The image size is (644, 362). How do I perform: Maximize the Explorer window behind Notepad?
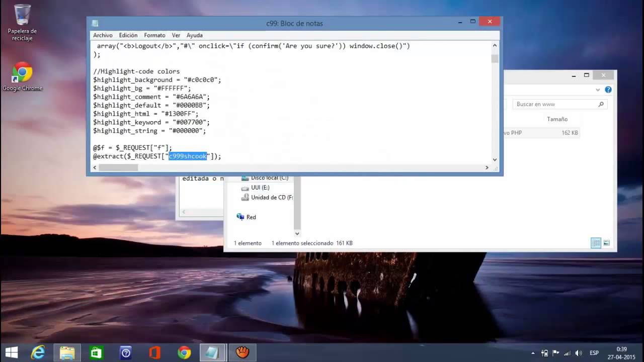587,75
